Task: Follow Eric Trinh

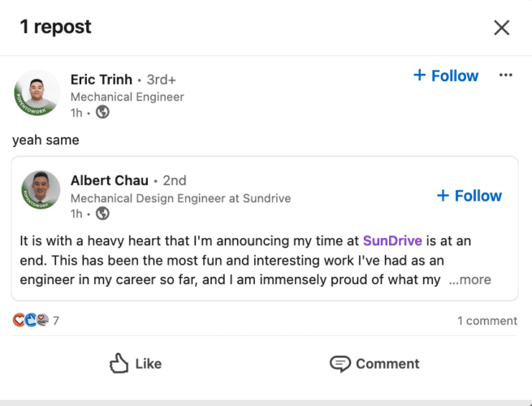Action: tap(446, 76)
